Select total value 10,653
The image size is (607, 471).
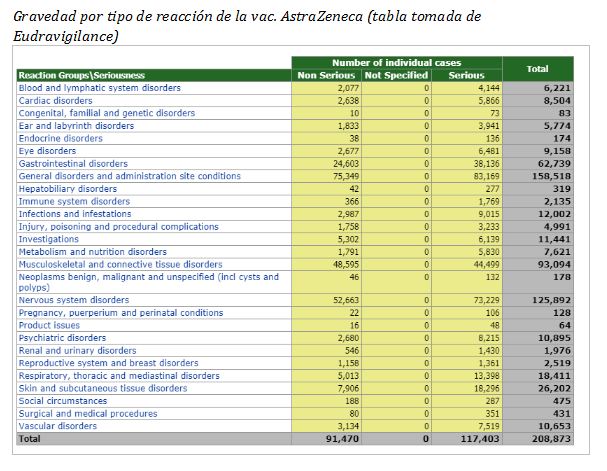554,426
